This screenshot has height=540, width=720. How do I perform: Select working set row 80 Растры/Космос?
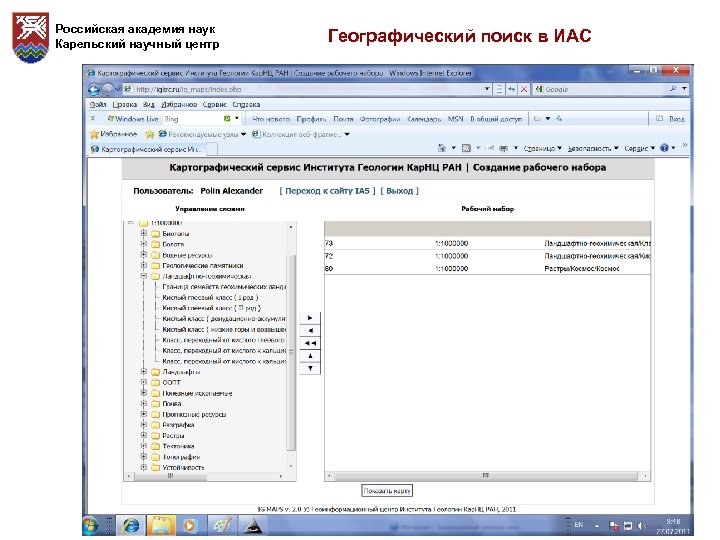pos(487,268)
